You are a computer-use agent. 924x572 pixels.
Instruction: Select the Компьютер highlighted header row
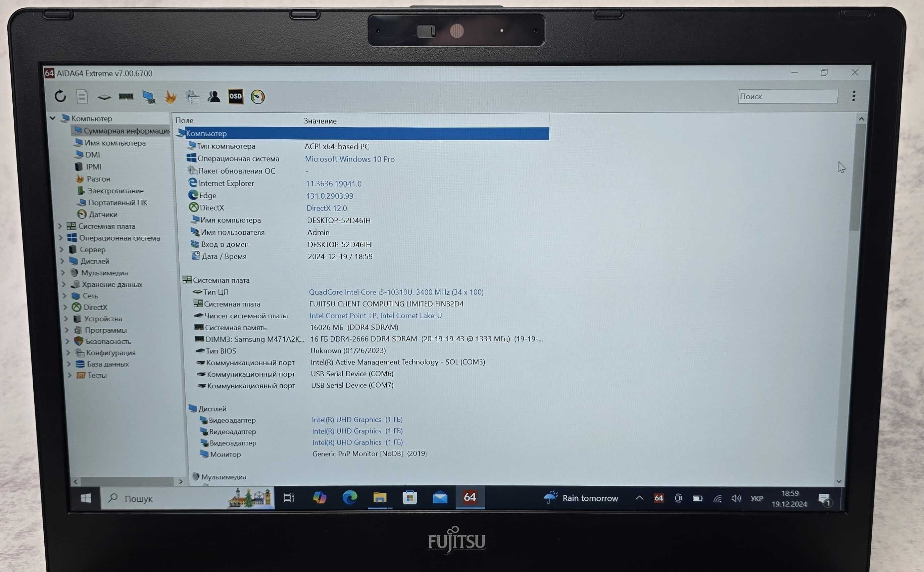tap(362, 133)
